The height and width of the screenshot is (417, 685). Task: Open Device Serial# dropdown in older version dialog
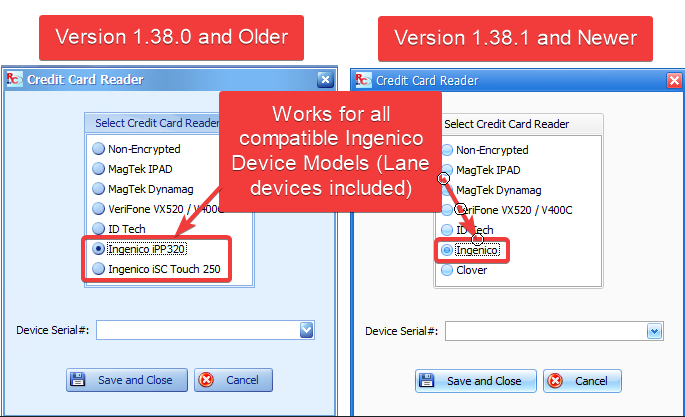pos(307,330)
